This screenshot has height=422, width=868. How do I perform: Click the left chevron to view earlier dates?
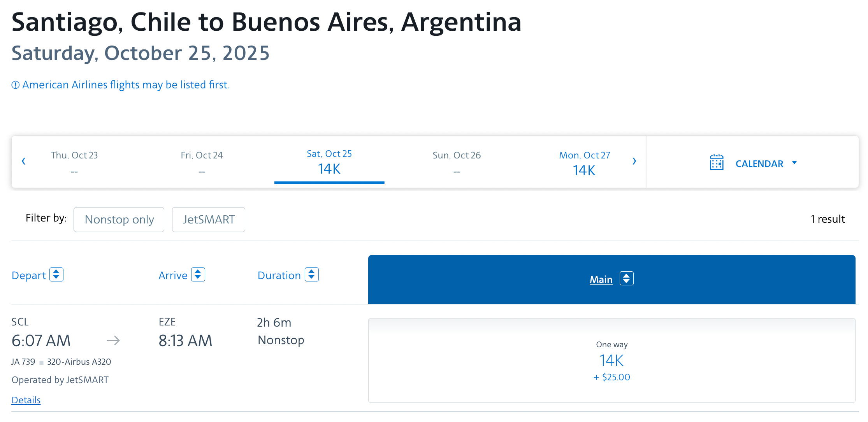24,161
